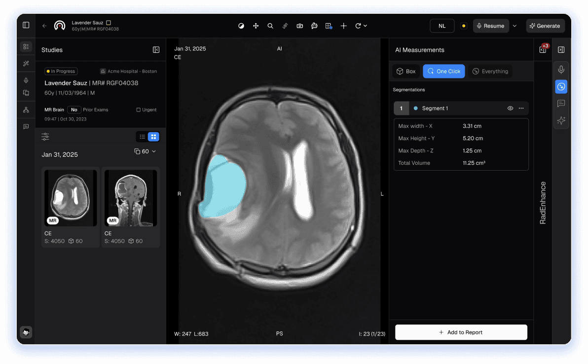Select the Everything segmentation tab
Screen dimensions: 588x364
pos(490,72)
